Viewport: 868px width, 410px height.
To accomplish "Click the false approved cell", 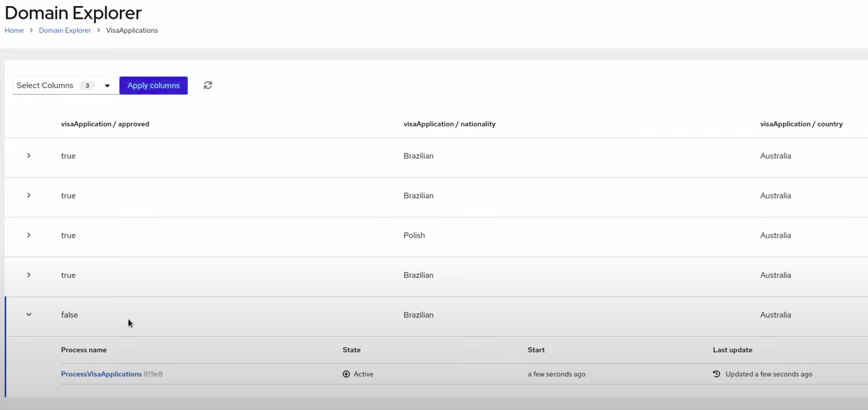I will [70, 315].
